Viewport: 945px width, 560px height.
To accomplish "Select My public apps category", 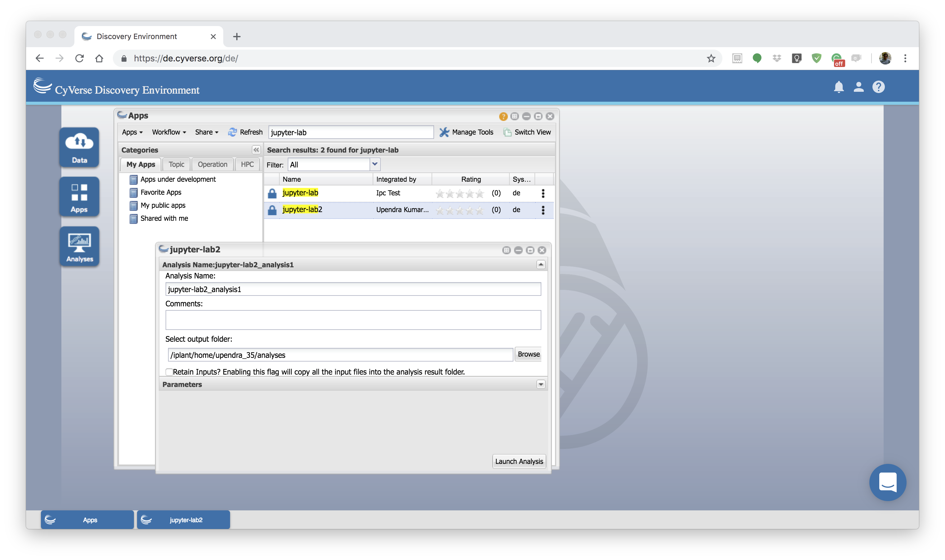I will click(x=162, y=205).
